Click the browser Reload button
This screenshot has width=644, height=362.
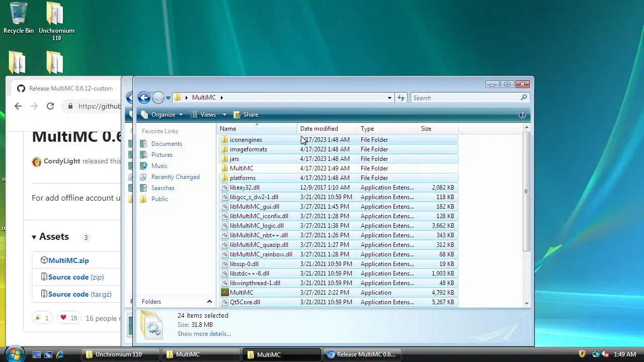(x=50, y=106)
